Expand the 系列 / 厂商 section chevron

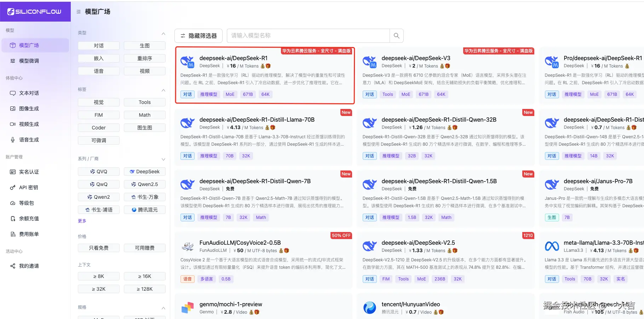click(x=163, y=159)
